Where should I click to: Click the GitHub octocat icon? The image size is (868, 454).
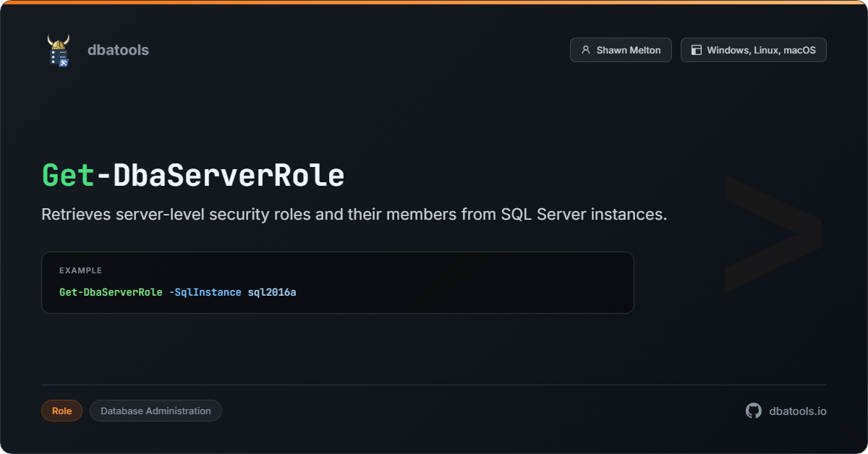coord(754,411)
